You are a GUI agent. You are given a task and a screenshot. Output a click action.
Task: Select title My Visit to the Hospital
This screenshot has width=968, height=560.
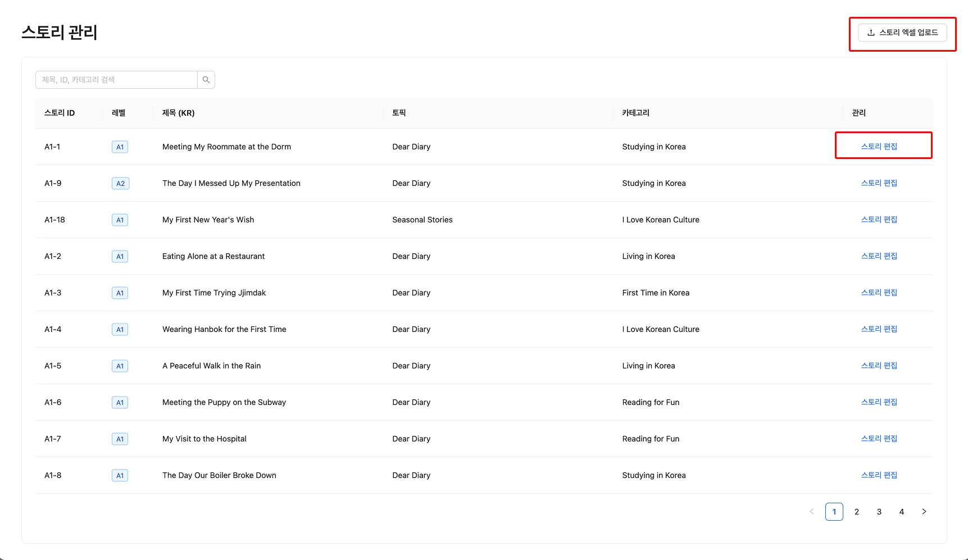click(x=204, y=439)
